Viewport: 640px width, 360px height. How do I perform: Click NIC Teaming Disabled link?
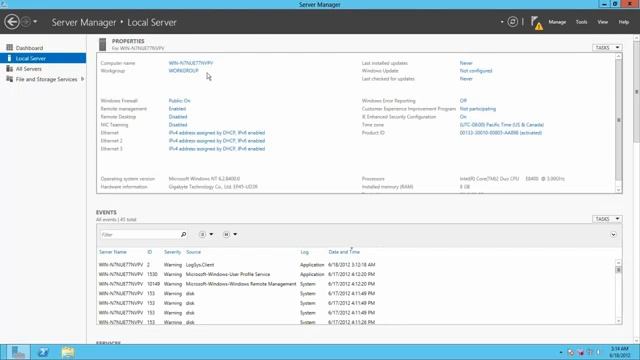[178, 125]
